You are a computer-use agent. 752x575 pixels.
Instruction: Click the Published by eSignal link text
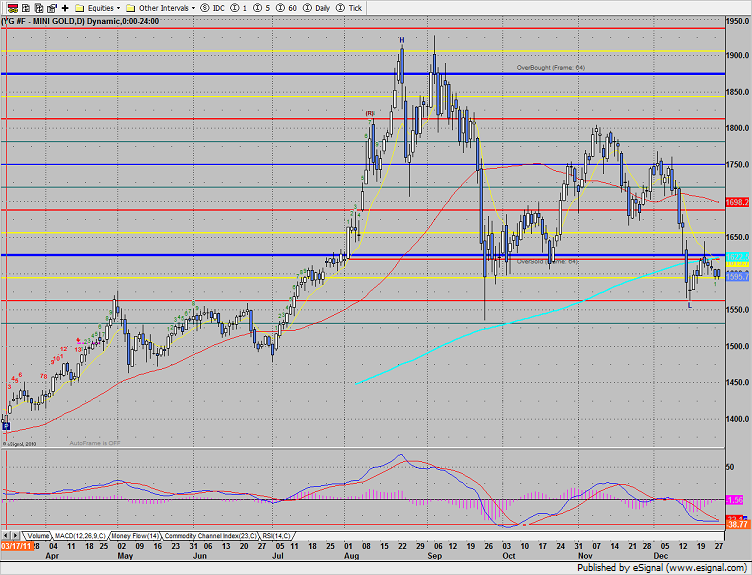663,568
